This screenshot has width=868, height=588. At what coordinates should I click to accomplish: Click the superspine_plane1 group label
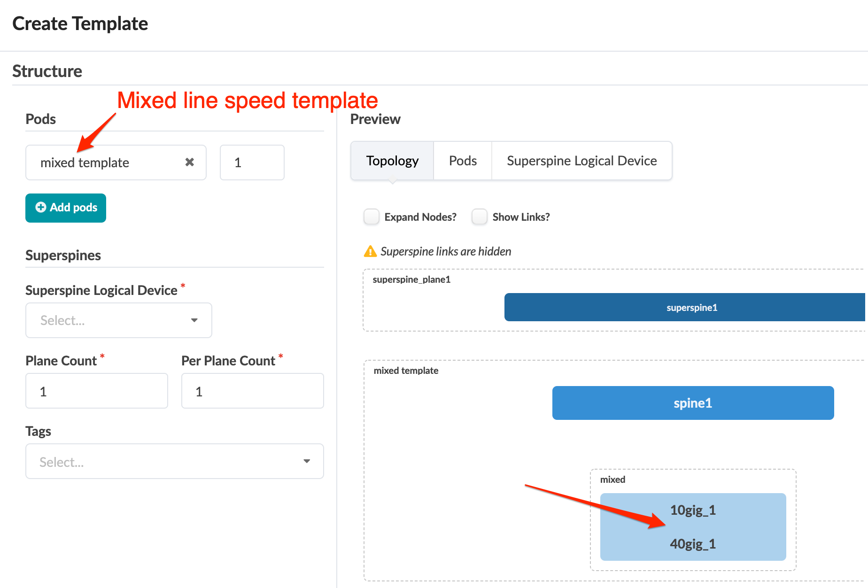tap(411, 280)
